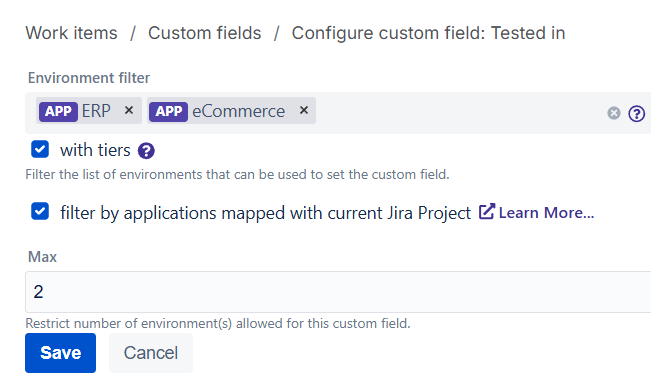
Task: Click the Environment filter label
Action: click(89, 78)
